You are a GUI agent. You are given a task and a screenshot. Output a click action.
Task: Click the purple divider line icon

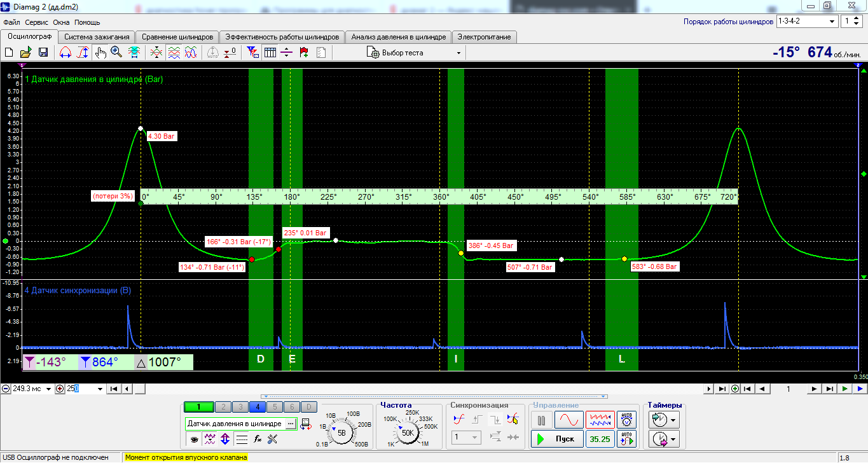pos(287,53)
